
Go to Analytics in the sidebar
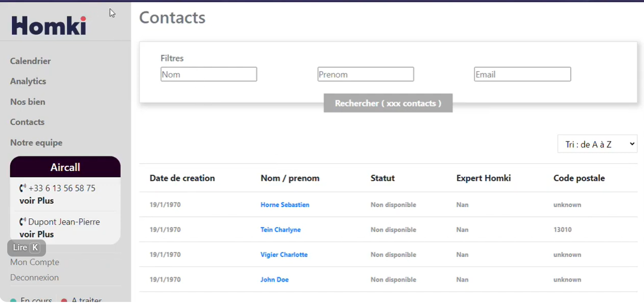coord(28,81)
